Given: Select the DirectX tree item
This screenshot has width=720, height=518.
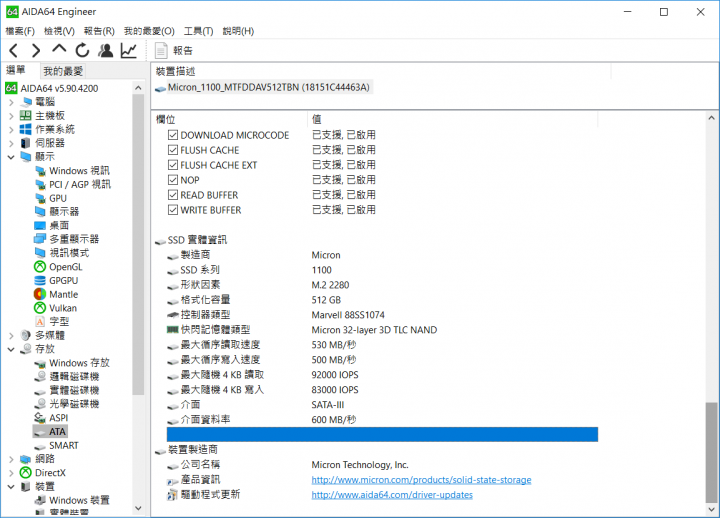Looking at the screenshot, I should coord(51,473).
